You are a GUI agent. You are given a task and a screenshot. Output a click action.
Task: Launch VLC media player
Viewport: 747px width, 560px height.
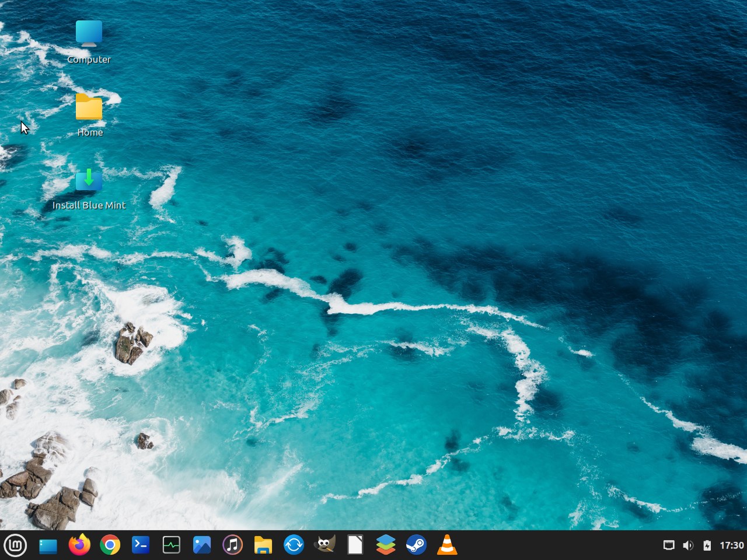(447, 545)
